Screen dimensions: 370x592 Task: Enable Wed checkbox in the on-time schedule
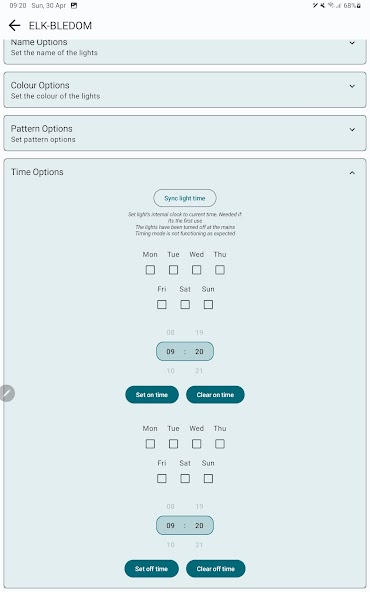coord(196,270)
